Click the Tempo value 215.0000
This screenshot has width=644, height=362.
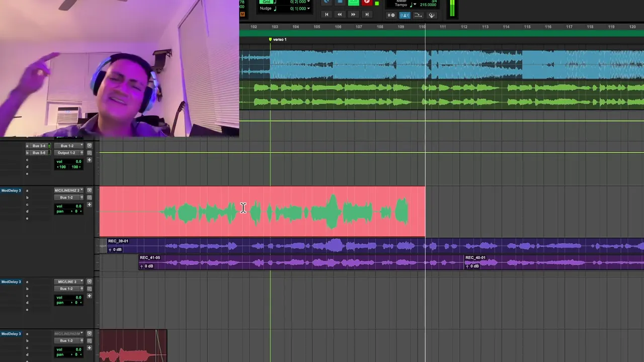[428, 5]
